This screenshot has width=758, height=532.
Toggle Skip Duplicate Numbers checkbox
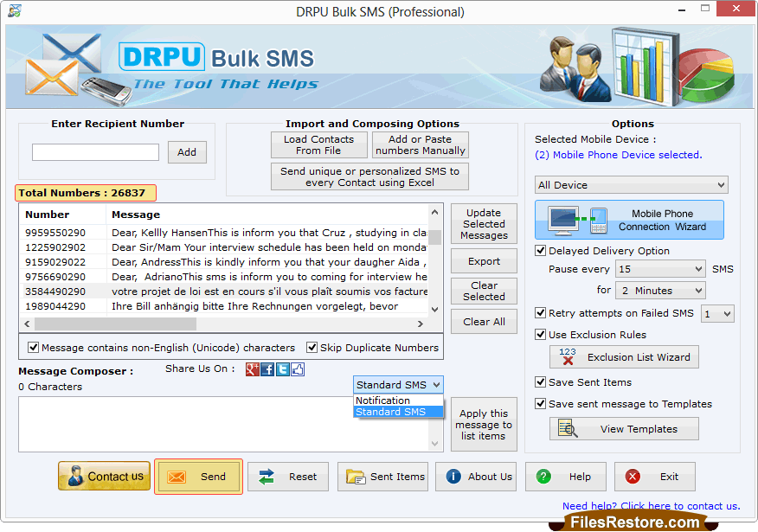pos(312,348)
